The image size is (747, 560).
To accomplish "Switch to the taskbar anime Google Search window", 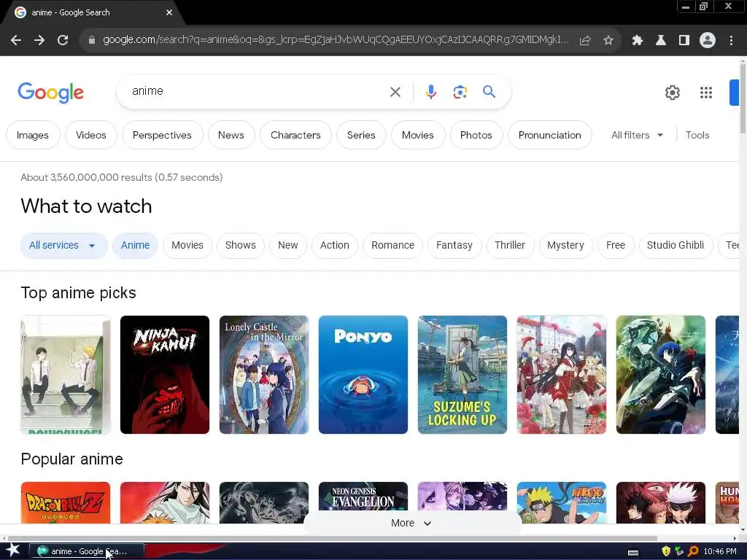I will point(87,551).
